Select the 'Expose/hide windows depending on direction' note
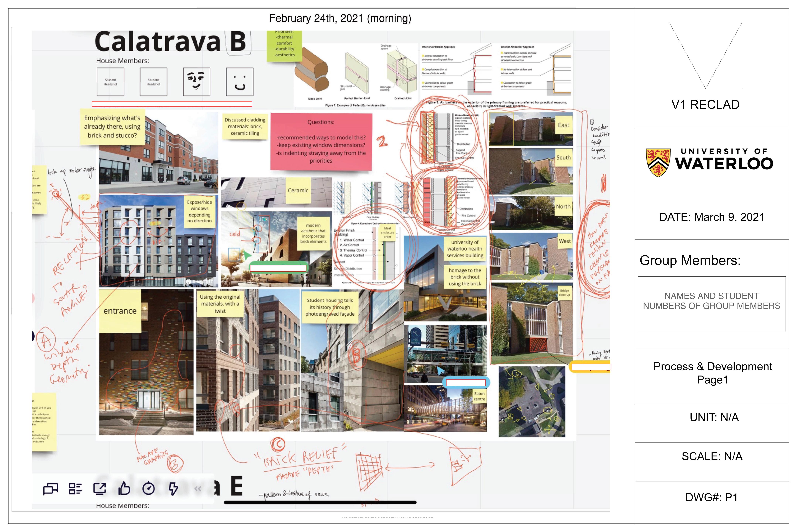The width and height of the screenshot is (798, 532). pos(199,211)
